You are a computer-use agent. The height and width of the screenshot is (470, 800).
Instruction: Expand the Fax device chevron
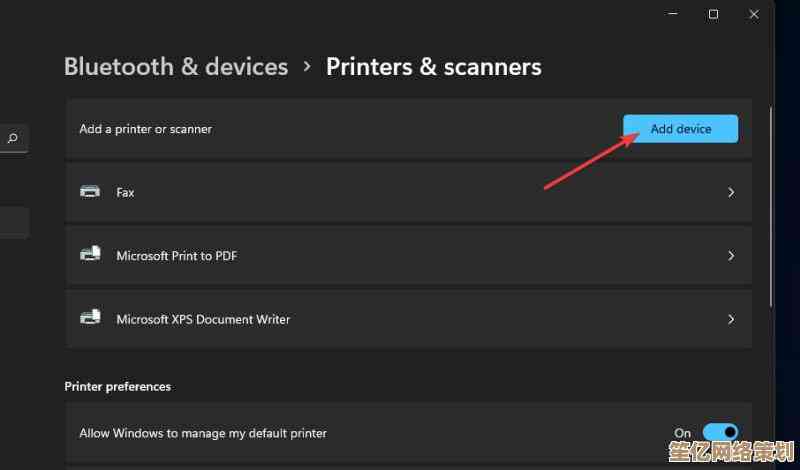pyautogui.click(x=731, y=192)
